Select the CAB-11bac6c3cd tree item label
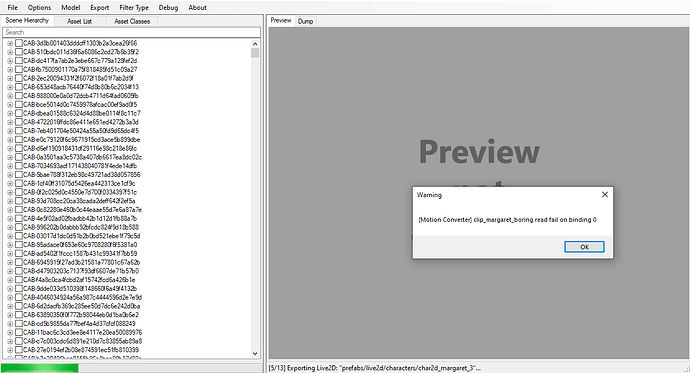690x373 pixels. coord(83,332)
